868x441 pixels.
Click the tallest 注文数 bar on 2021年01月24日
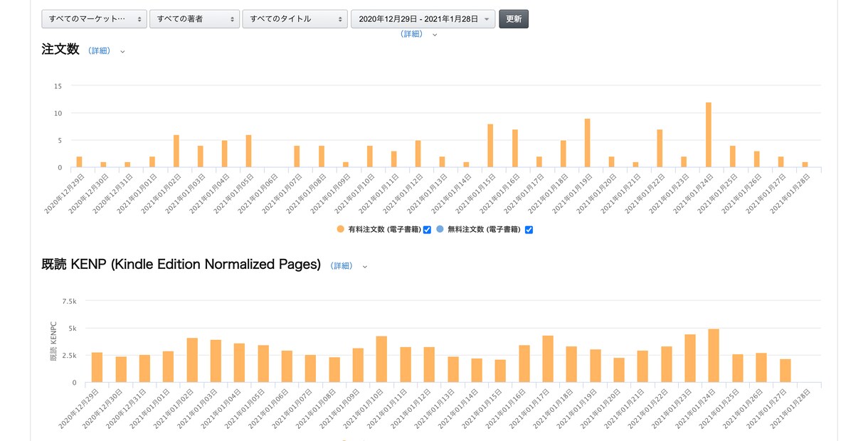click(709, 135)
